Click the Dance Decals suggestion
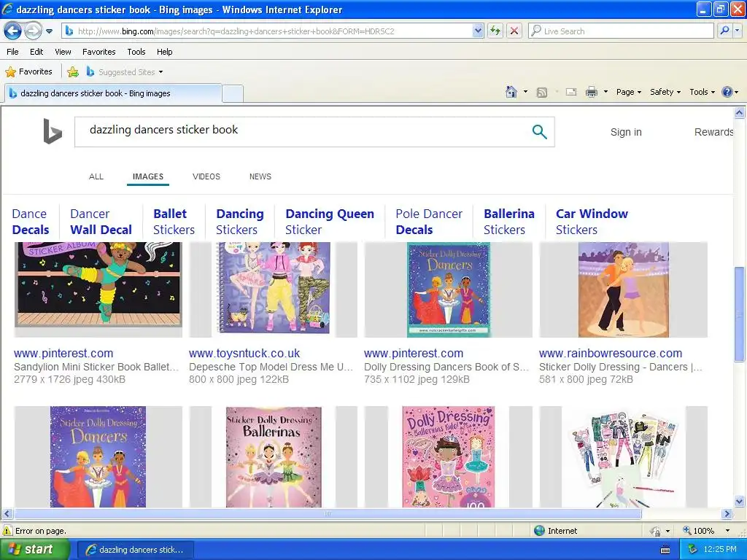The width and height of the screenshot is (747, 560). pyautogui.click(x=31, y=222)
